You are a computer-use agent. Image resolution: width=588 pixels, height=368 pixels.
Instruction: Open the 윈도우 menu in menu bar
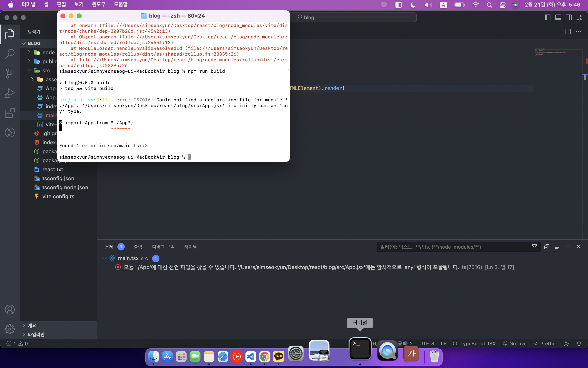pyautogui.click(x=99, y=5)
